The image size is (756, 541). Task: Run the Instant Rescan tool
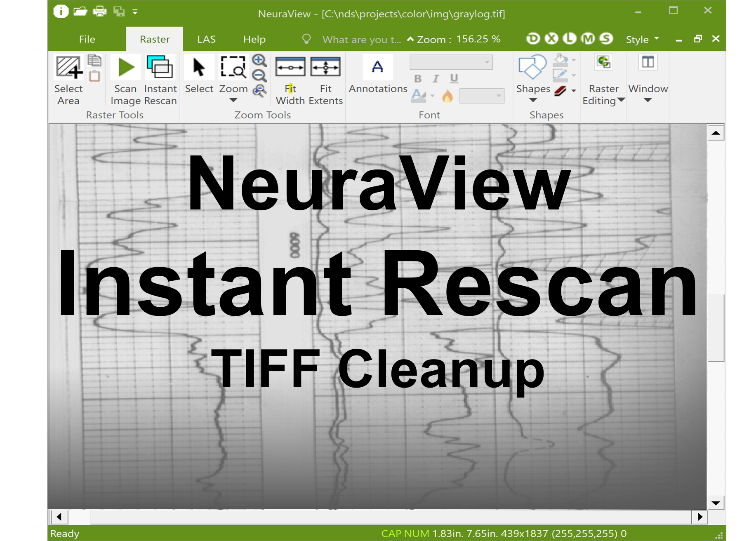point(160,80)
